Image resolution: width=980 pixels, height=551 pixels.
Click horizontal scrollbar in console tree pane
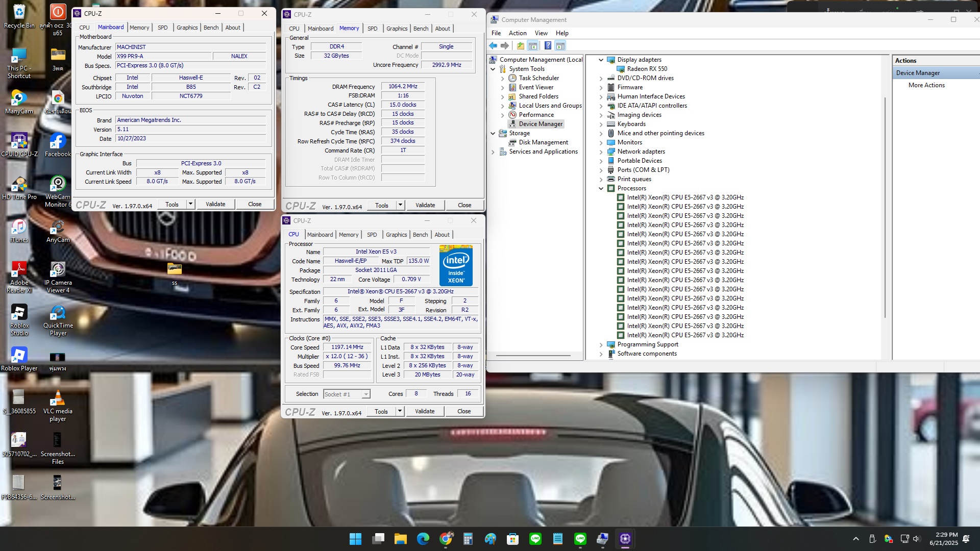click(x=533, y=355)
